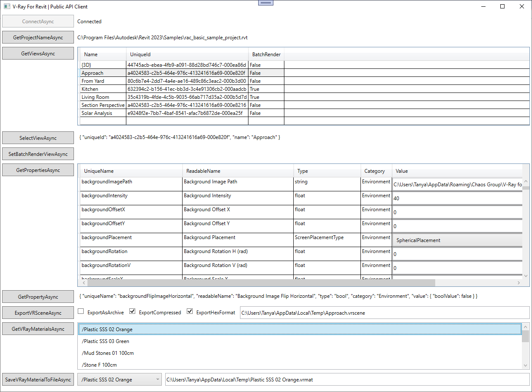Click the Background Rotation H value field
The height and width of the screenshot is (392, 532).
[x=458, y=254]
